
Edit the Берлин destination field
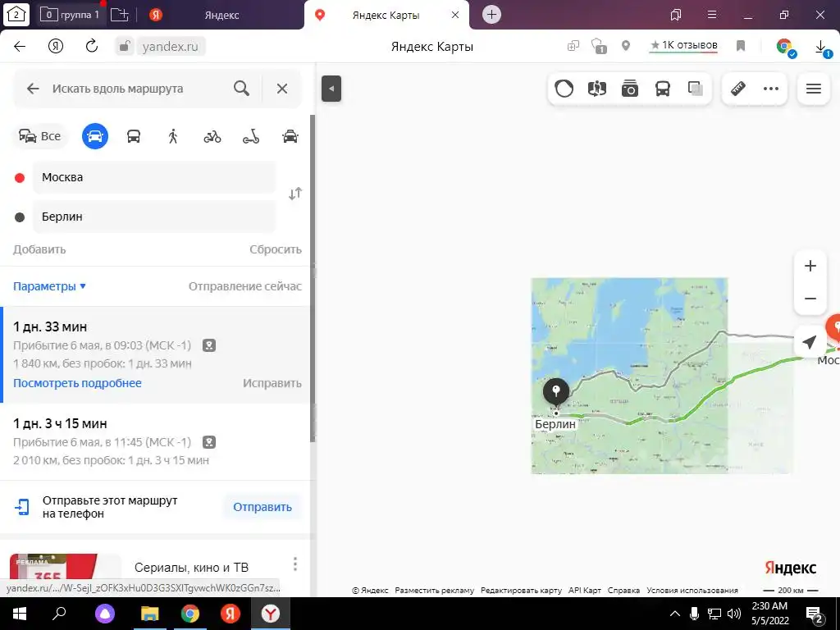[x=154, y=217]
